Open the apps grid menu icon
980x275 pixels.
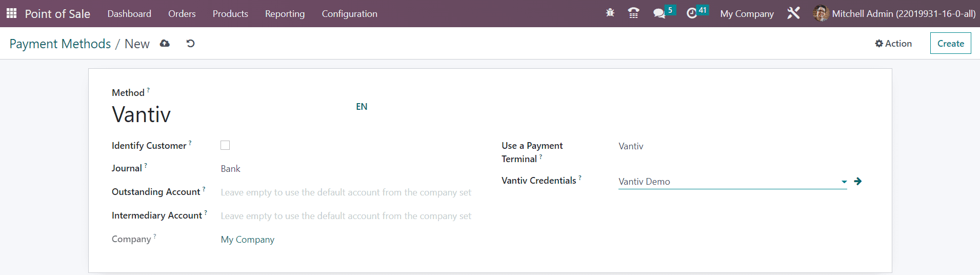(x=11, y=13)
